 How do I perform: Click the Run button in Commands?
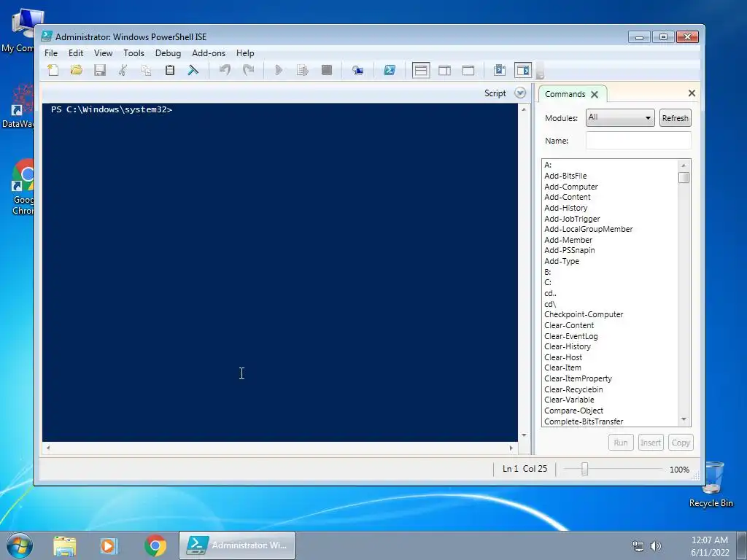click(x=621, y=443)
